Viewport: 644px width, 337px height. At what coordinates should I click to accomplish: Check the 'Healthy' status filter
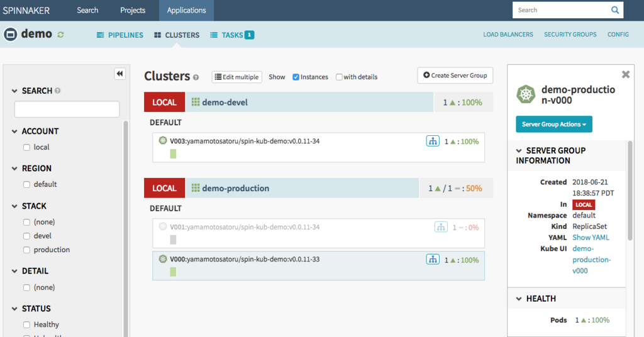[x=26, y=324]
